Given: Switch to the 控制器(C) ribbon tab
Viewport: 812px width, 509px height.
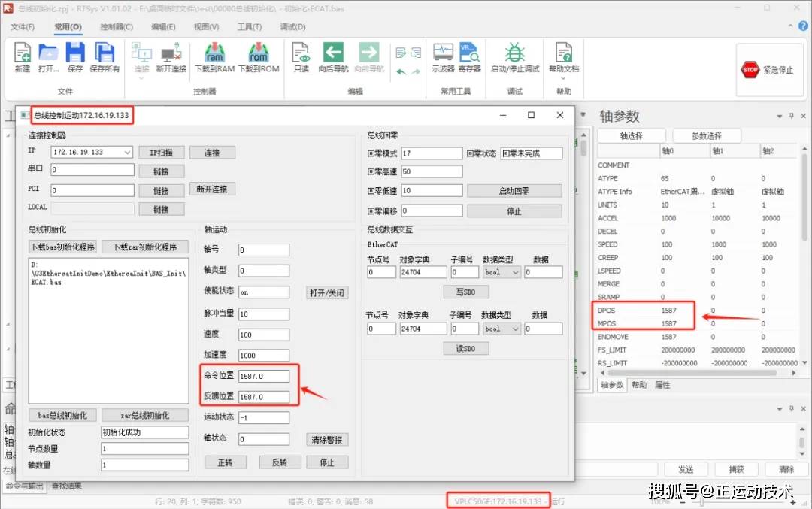Looking at the screenshot, I should [x=116, y=26].
